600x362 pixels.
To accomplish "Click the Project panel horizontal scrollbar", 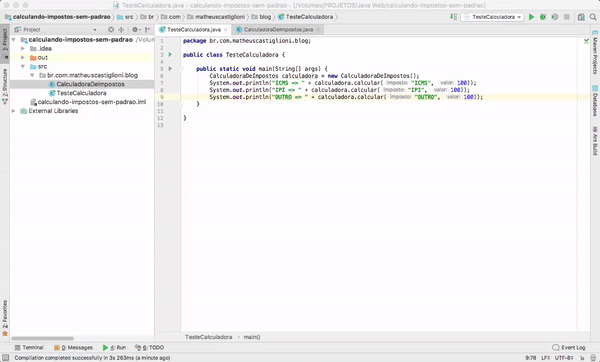I will tap(42, 338).
